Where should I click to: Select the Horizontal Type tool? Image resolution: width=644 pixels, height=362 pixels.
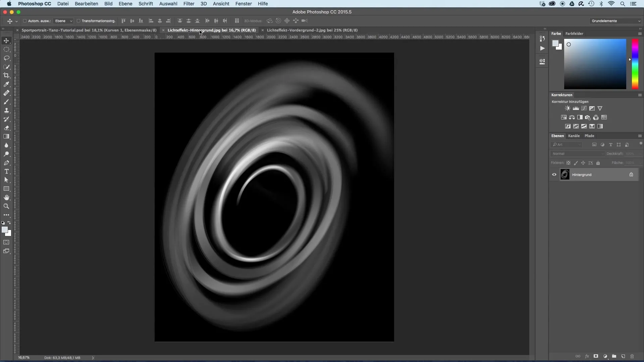coord(6,171)
